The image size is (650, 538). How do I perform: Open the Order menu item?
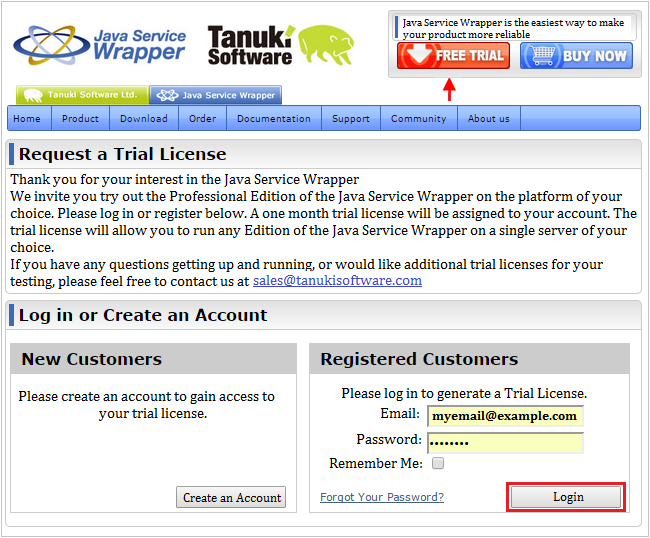(x=203, y=119)
